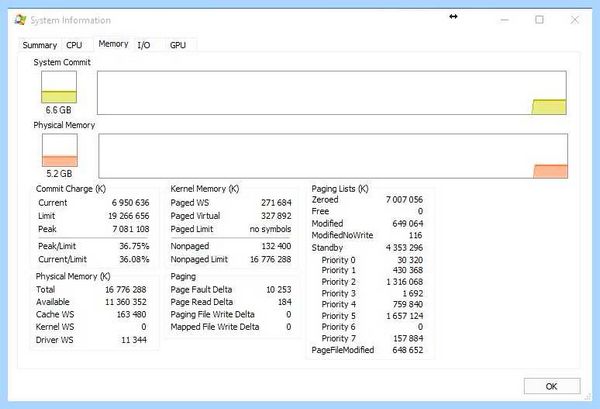This screenshot has height=409, width=600.
Task: Click the Priority 5 value 1 657 124
Action: coord(405,316)
